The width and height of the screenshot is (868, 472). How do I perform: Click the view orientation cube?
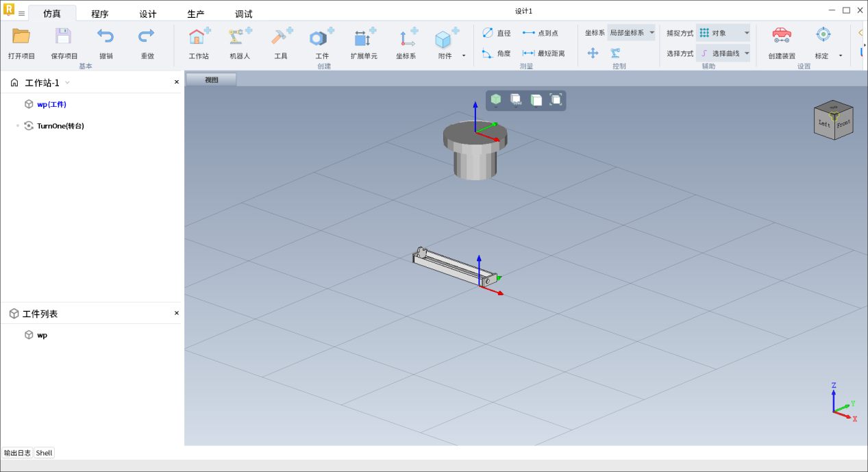[x=833, y=121]
